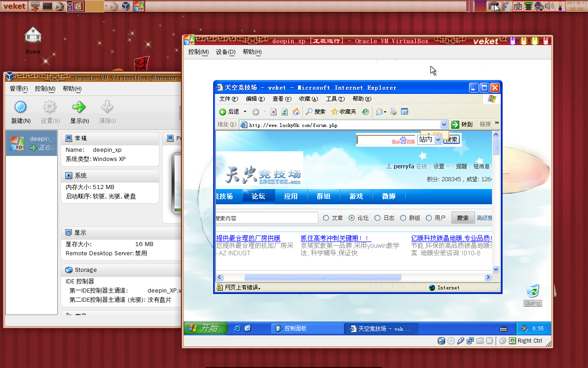Image resolution: width=588 pixels, height=368 pixels.
Task: Click the IE Back button
Action: (x=229, y=112)
